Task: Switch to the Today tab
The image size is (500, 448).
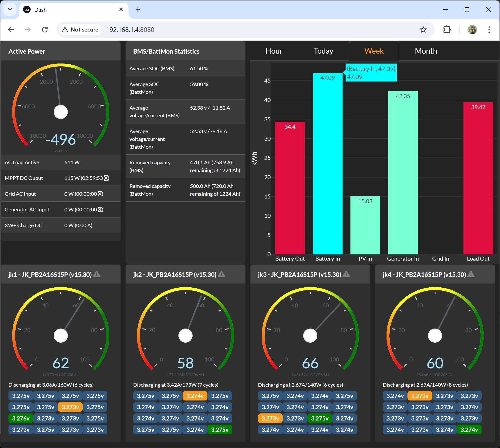Action: tap(323, 51)
